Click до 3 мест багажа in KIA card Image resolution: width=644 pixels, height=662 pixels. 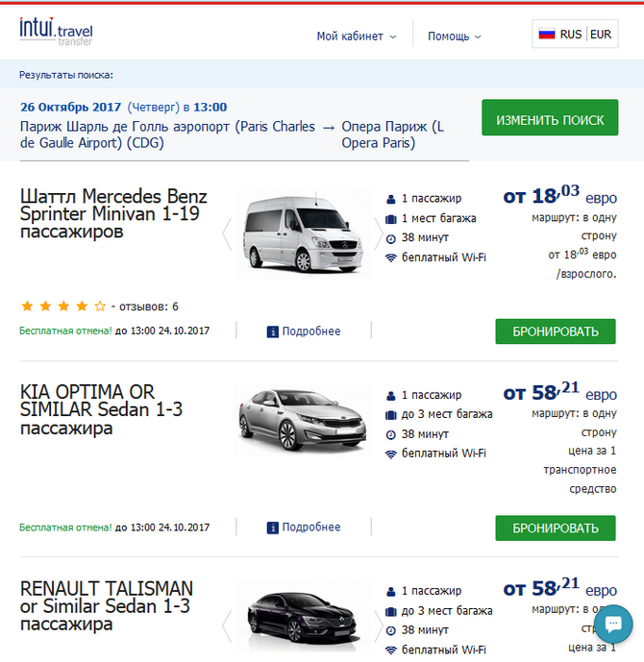(x=447, y=415)
